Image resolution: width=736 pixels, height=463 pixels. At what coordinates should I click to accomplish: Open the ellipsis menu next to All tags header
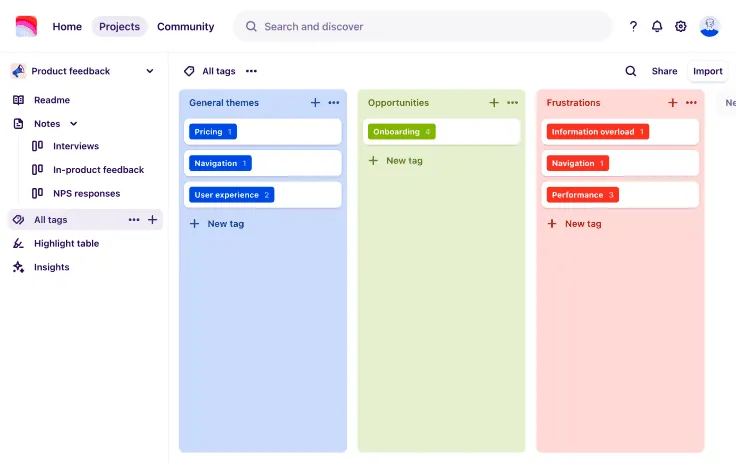[251, 71]
